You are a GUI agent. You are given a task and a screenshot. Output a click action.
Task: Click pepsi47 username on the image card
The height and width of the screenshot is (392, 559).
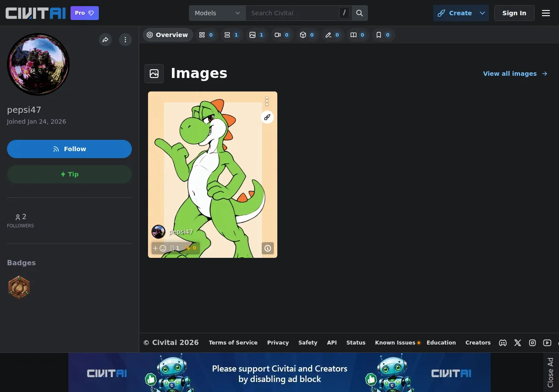click(x=181, y=232)
